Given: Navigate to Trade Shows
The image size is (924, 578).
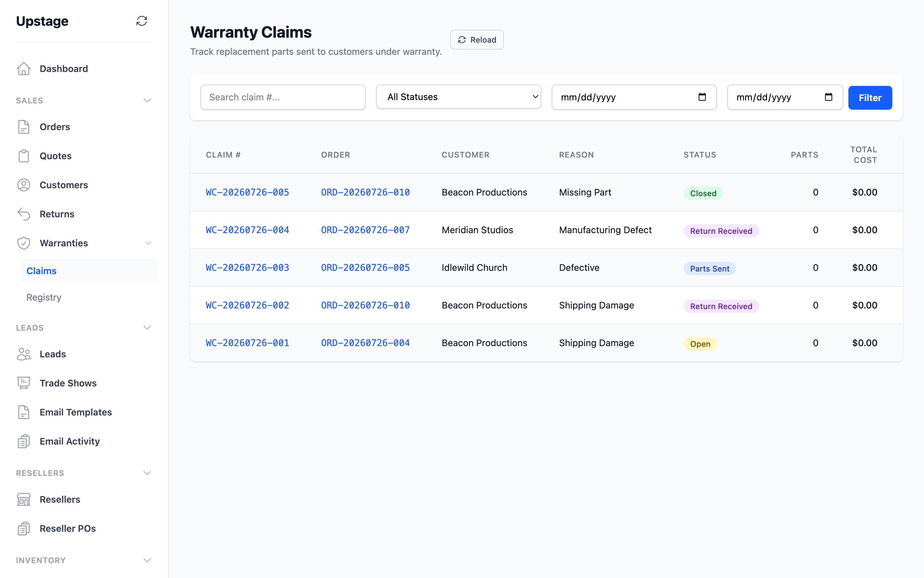Looking at the screenshot, I should pos(68,383).
